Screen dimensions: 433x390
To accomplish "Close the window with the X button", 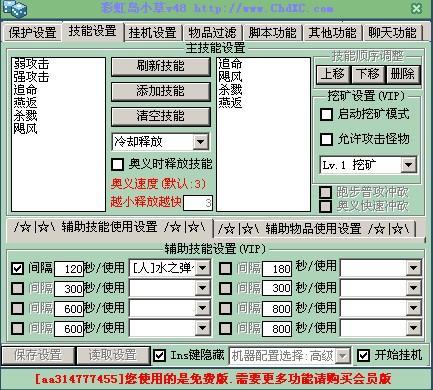I will [417, 8].
